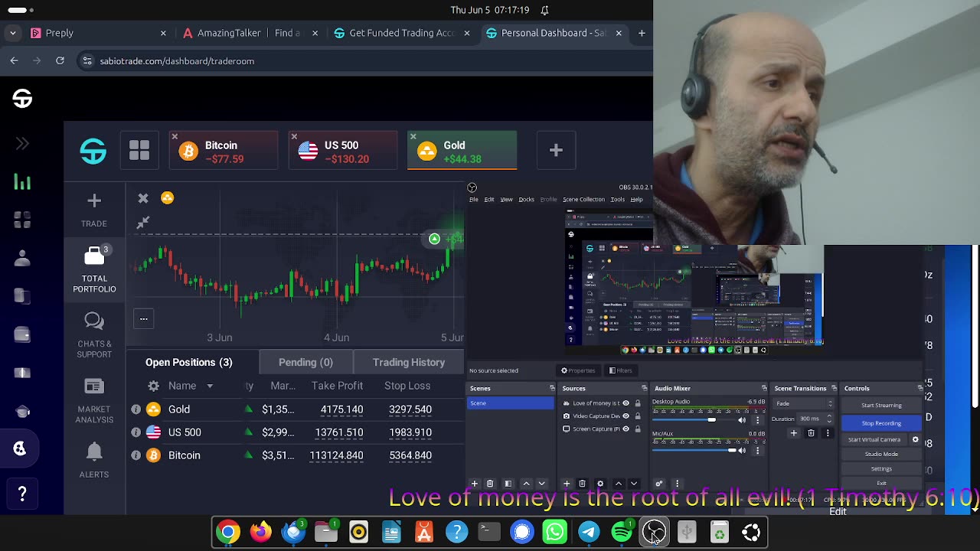Screen dimensions: 980x551
Task: Open Chrome from the dock
Action: (227, 532)
